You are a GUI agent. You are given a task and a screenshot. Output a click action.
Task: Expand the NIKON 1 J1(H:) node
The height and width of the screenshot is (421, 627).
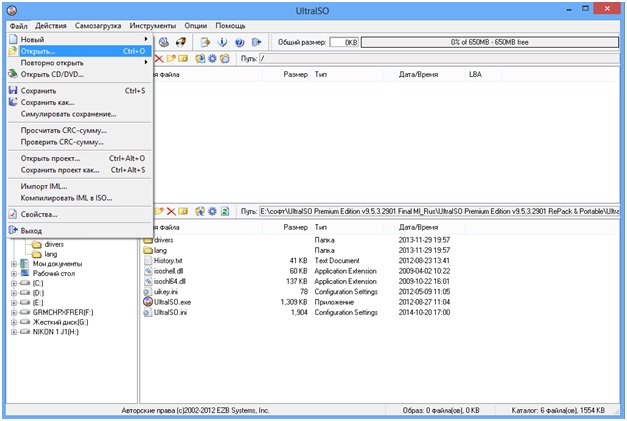click(x=14, y=332)
